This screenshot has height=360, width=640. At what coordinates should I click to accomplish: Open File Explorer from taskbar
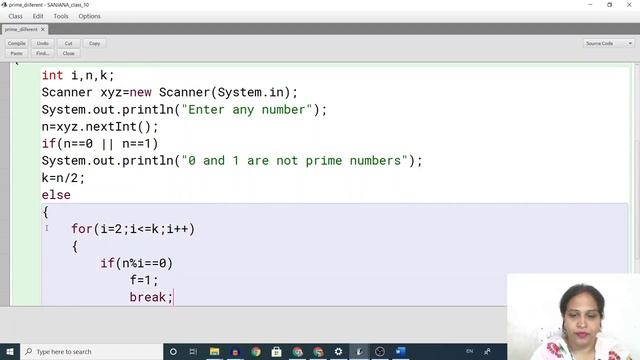pyautogui.click(x=214, y=351)
